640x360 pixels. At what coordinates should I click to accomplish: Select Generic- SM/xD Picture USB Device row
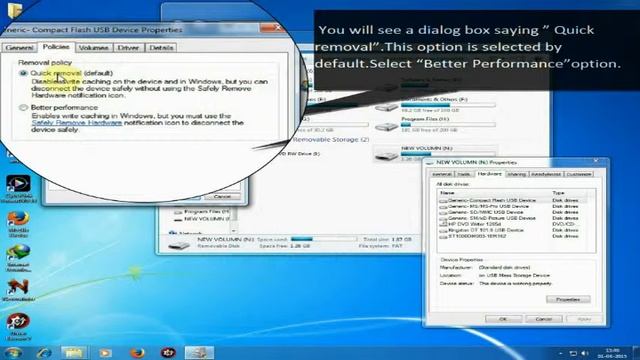(x=512, y=218)
